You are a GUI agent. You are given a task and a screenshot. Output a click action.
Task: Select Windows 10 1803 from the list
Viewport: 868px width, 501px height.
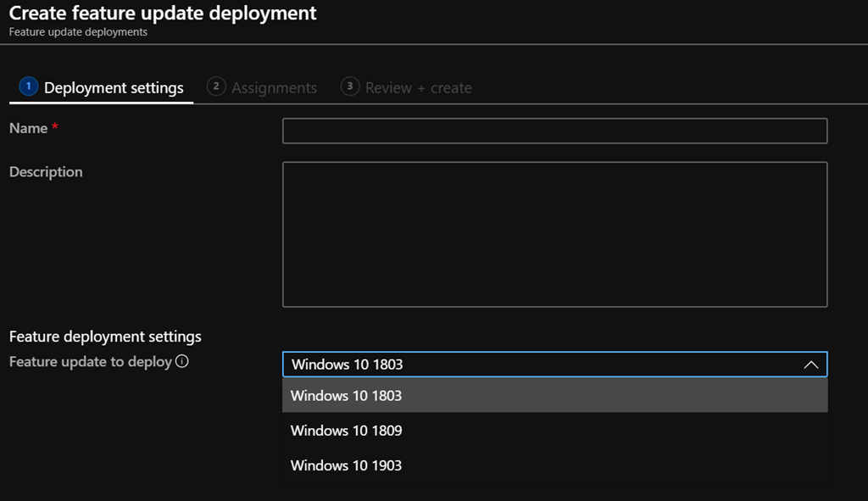pyautogui.click(x=347, y=396)
